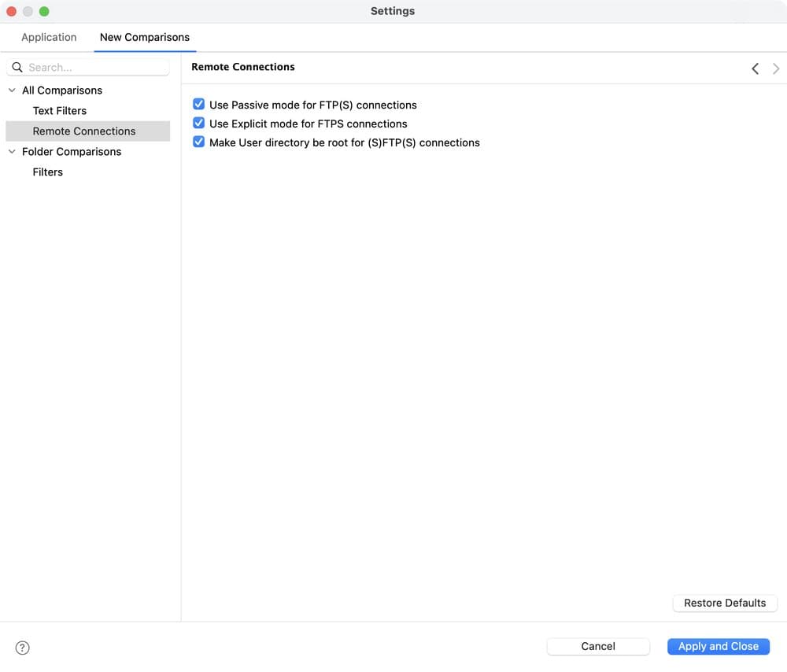Click the help question mark icon
787x672 pixels.
[22, 648]
